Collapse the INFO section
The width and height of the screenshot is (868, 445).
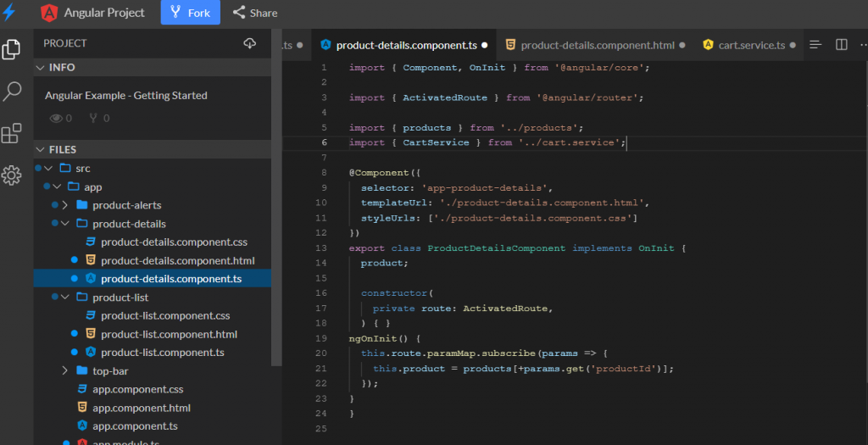[x=40, y=68]
